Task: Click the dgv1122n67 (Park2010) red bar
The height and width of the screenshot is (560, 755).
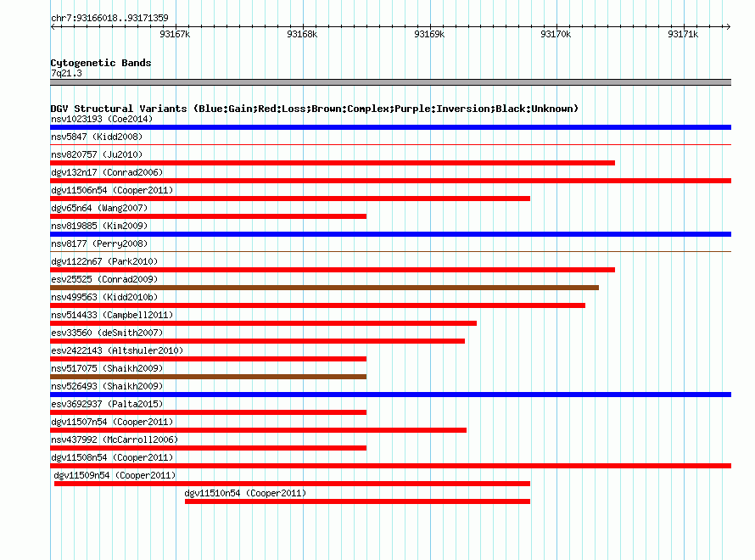Action: 333,270
